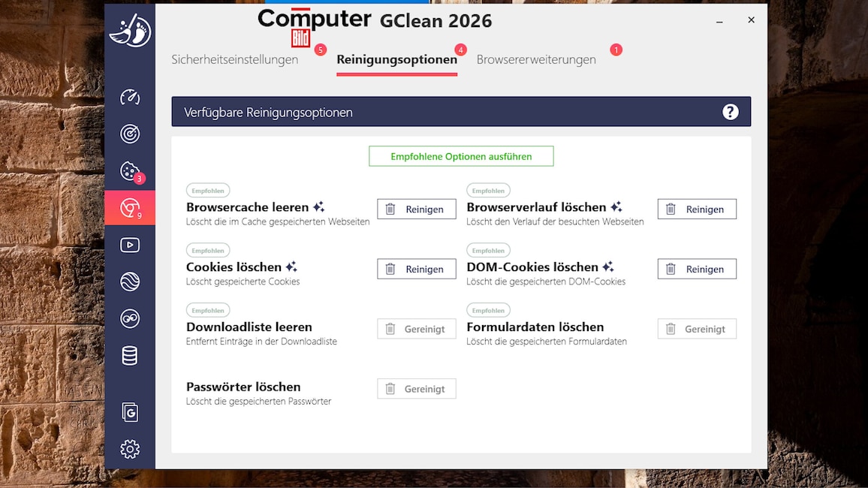Click Reinigen for Browserverlauf löschen
This screenshot has height=488, width=868.
tap(697, 209)
